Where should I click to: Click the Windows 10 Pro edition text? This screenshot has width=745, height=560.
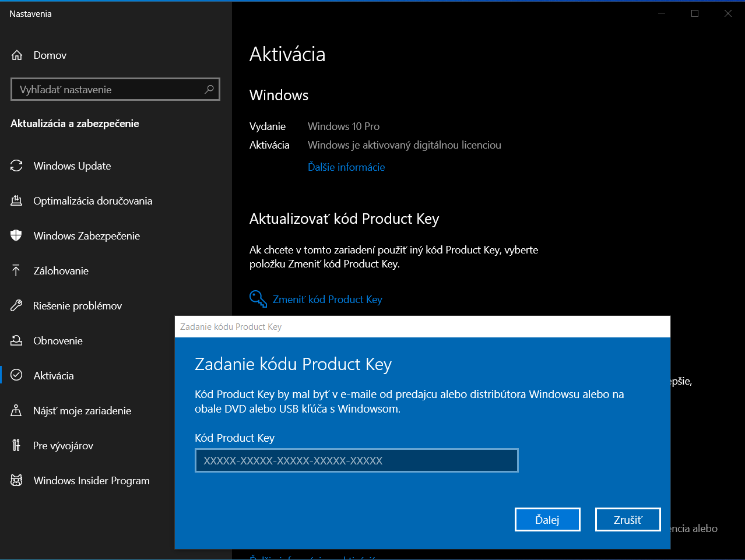pos(343,126)
